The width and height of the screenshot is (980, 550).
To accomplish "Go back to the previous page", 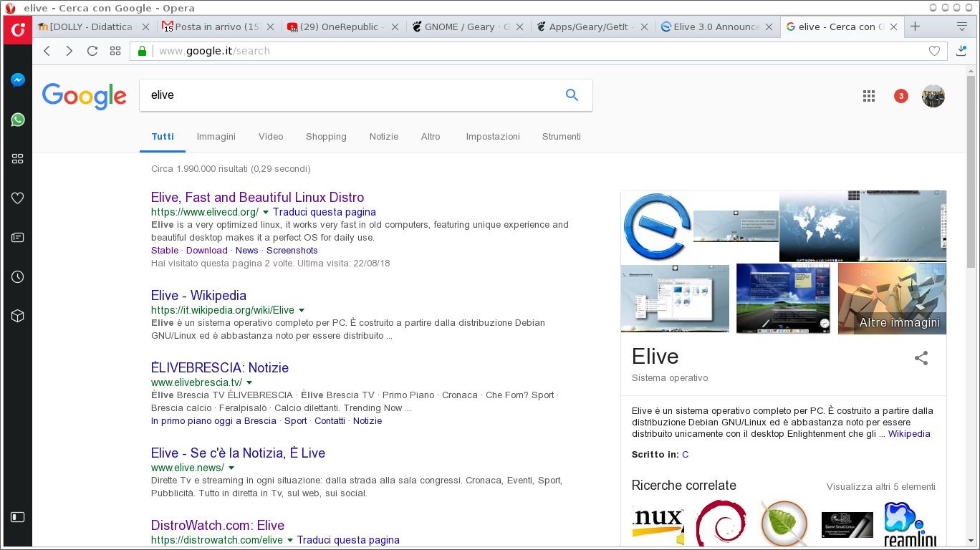I will [x=47, y=51].
